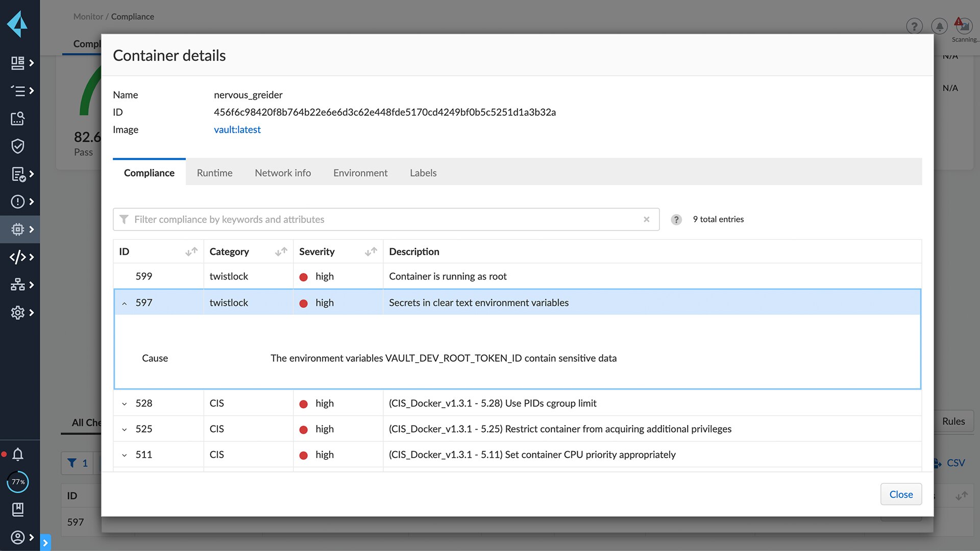Open the Radar dashboard from the sidebar
Image resolution: width=980 pixels, height=551 pixels.
click(x=18, y=63)
